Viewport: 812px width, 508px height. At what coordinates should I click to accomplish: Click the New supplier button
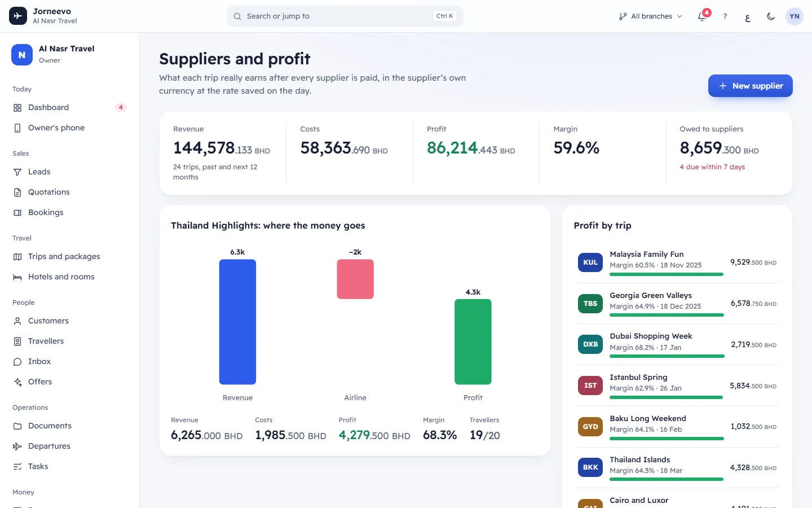751,86
